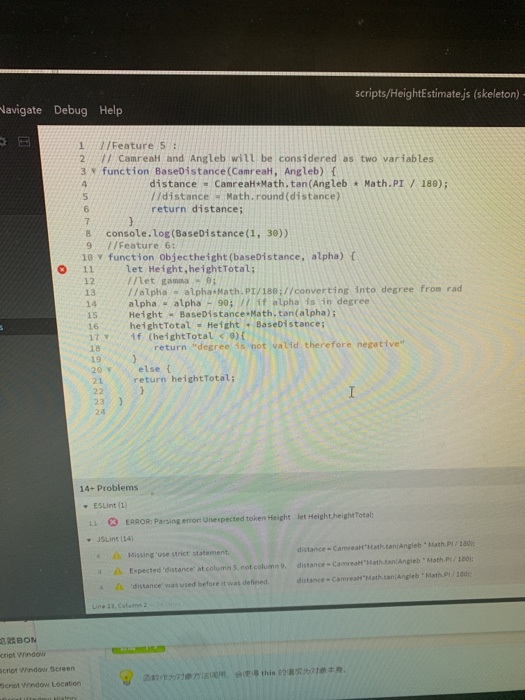Screen dimensions: 525x700
Task: Open the Help menu
Action: tap(111, 110)
